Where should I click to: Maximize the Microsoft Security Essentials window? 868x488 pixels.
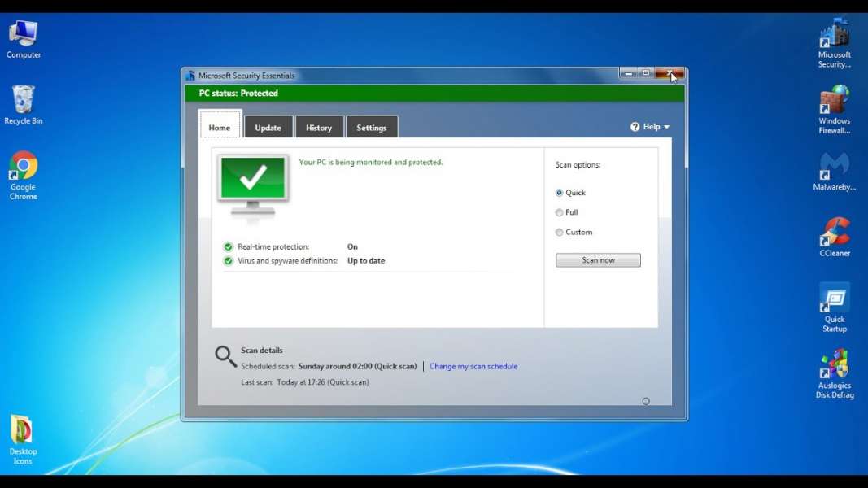coord(645,73)
